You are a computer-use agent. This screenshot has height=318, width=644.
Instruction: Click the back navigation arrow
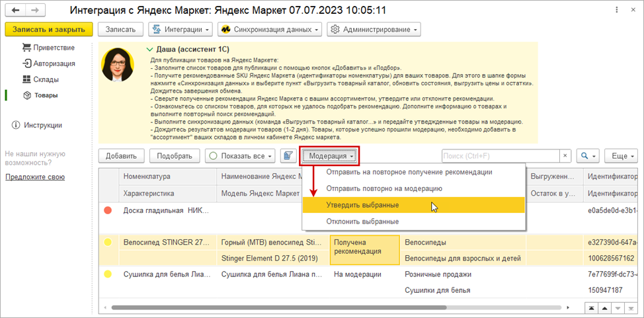coord(15,11)
